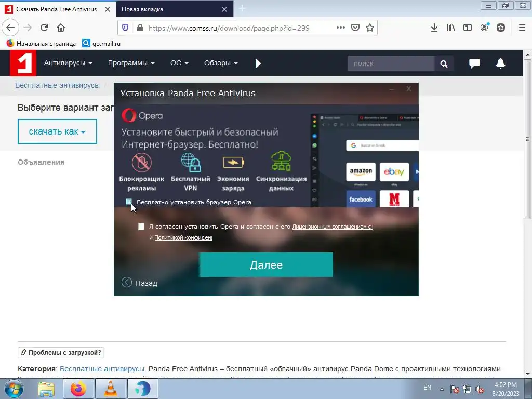532x399 pixels.
Task: Click the browser forward arrow
Action: [x=28, y=28]
